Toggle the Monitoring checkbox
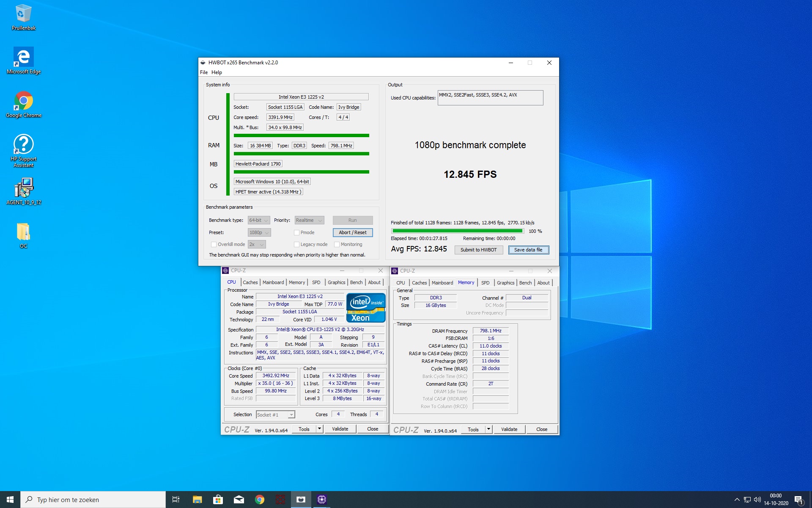The width and height of the screenshot is (812, 508). coord(337,244)
